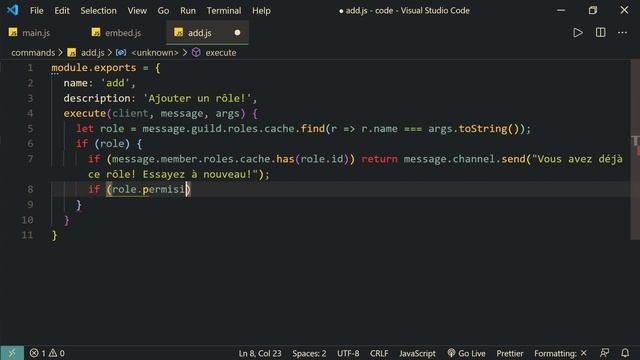Change end of line sequence CRLF
The image size is (640, 360).
click(379, 353)
